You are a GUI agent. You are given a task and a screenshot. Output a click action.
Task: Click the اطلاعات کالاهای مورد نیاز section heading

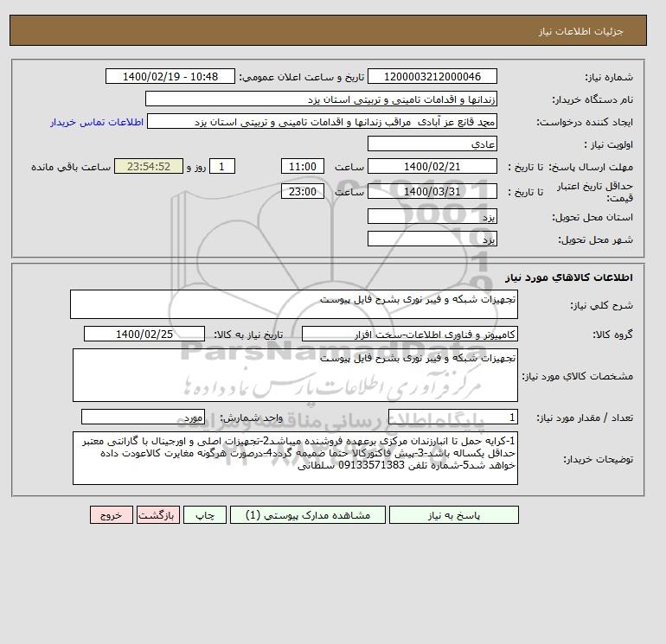[x=569, y=277]
